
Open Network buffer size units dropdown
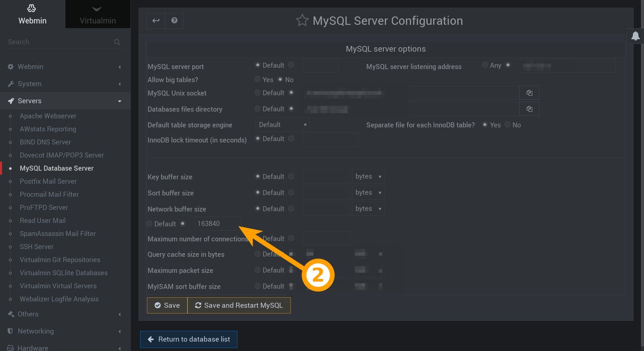(x=368, y=209)
